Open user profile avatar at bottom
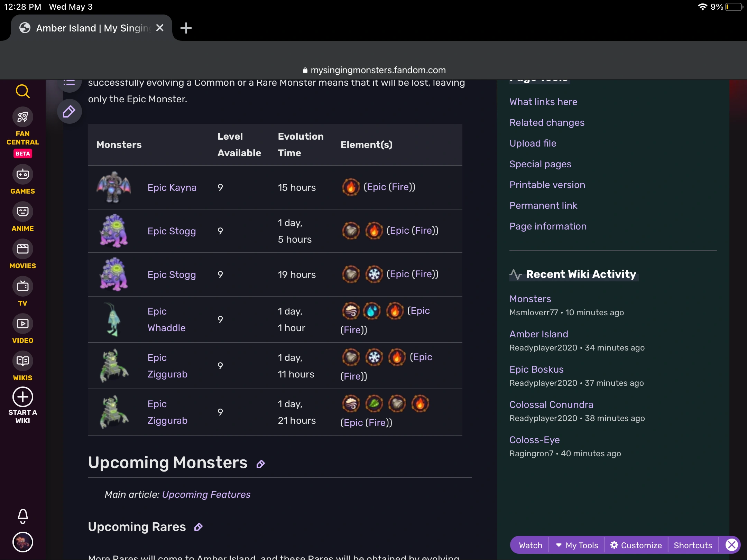Image resolution: width=747 pixels, height=560 pixels. click(x=22, y=542)
